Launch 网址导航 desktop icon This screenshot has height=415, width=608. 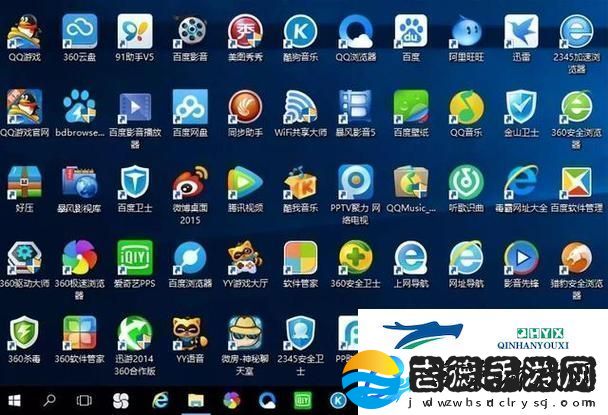466,258
